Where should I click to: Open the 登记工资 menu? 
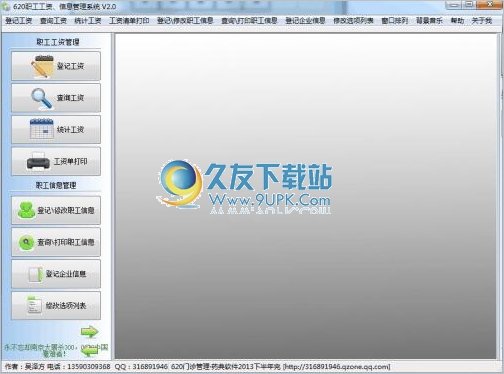coord(19,21)
